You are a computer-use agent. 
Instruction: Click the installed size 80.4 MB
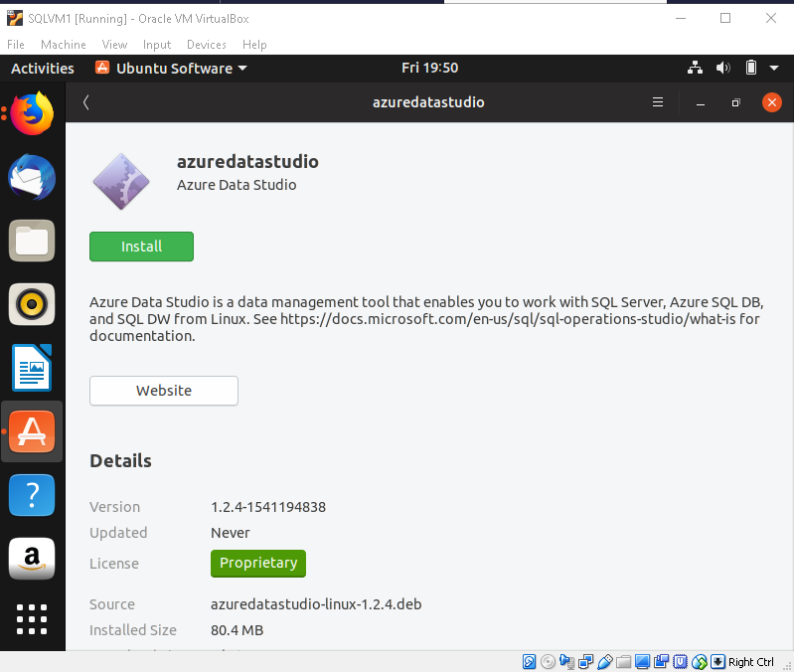[237, 630]
